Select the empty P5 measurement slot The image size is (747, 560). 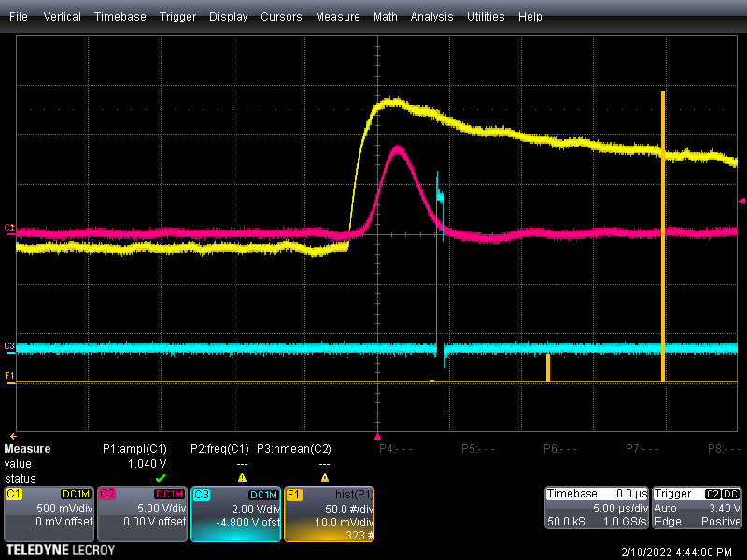pyautogui.click(x=478, y=449)
